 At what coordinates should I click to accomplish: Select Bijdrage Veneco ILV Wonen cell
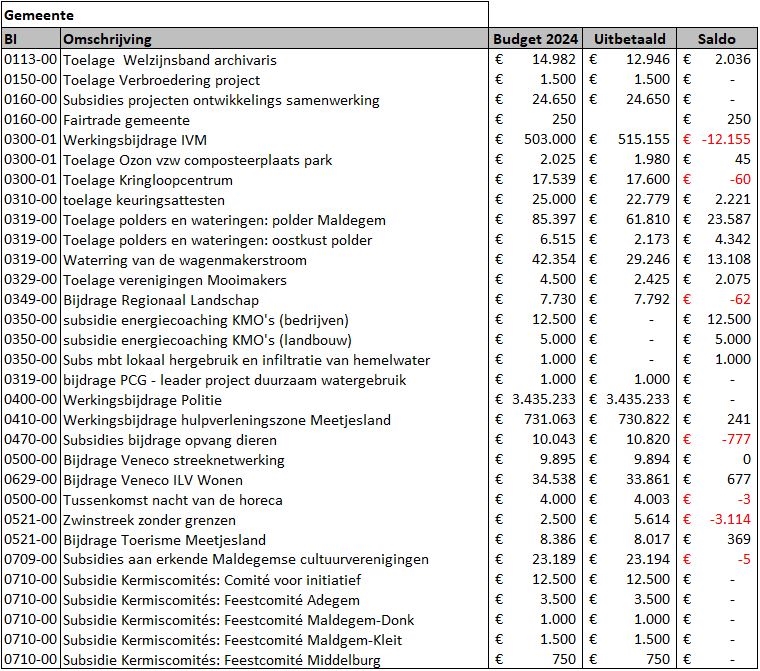274,480
